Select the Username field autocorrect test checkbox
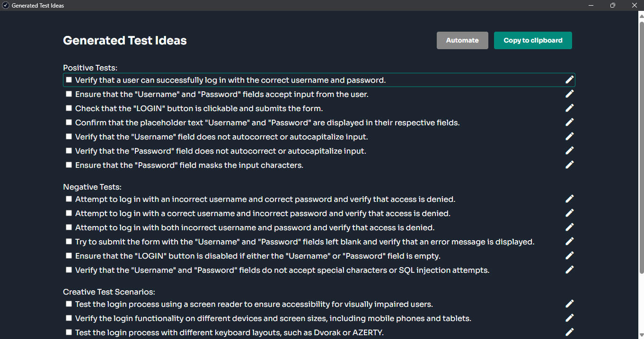The width and height of the screenshot is (644, 339). (x=69, y=137)
